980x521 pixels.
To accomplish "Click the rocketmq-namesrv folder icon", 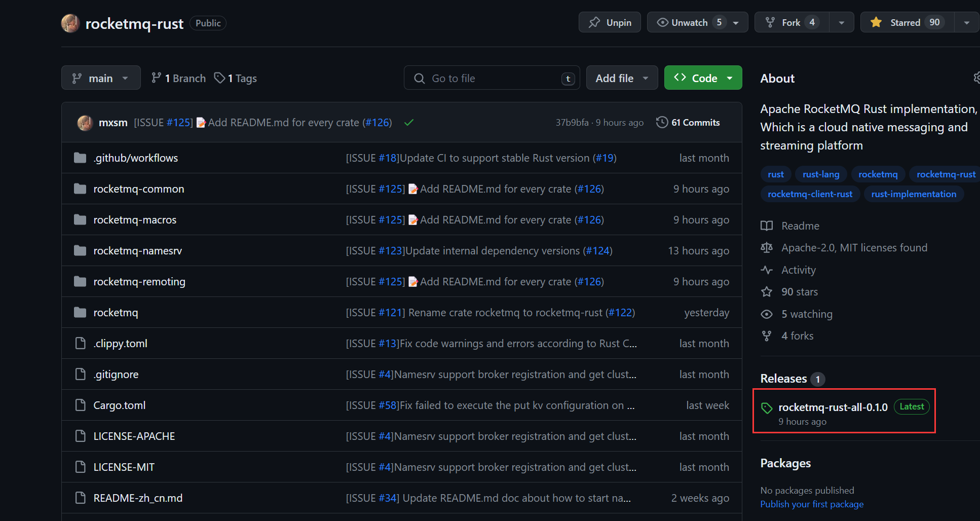I will coord(80,251).
